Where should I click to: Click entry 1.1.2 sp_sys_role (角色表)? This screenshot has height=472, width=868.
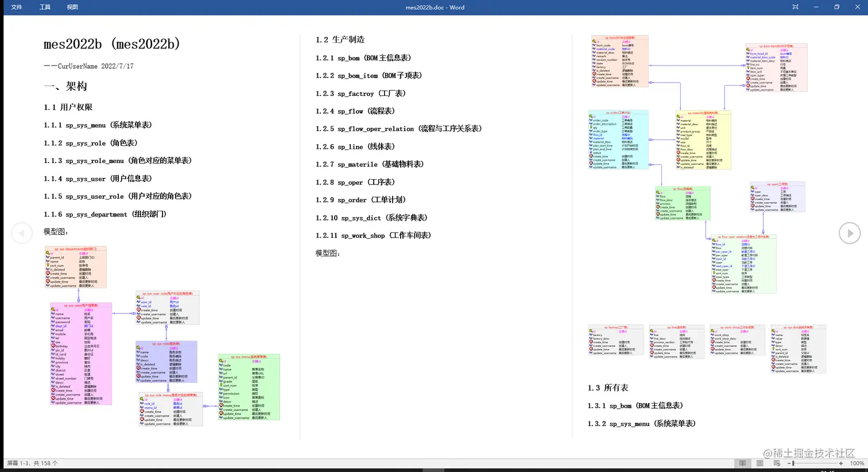coord(91,143)
